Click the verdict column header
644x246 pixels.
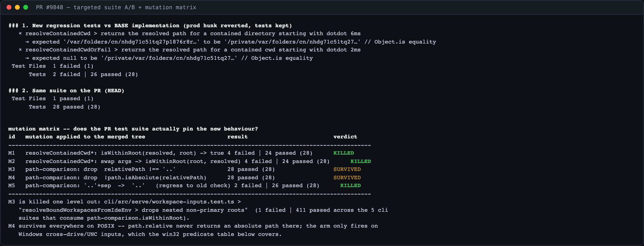tap(345, 137)
